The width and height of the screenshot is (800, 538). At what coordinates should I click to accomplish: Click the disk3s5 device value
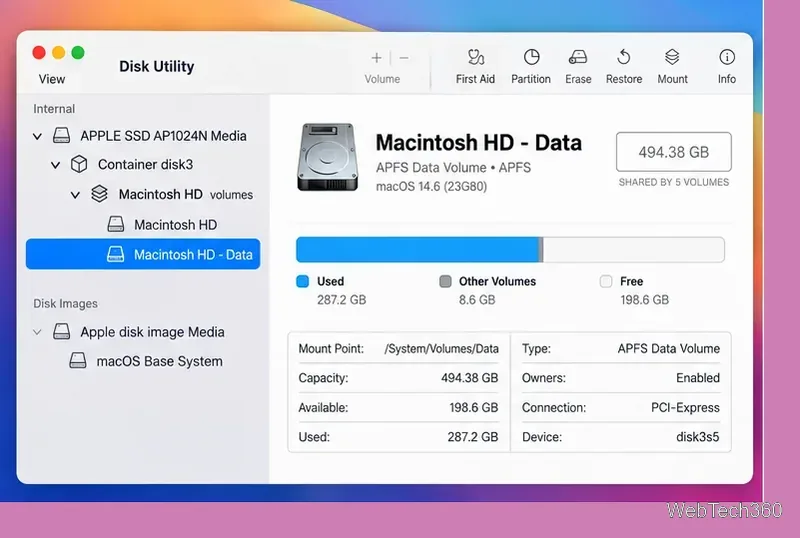point(697,437)
